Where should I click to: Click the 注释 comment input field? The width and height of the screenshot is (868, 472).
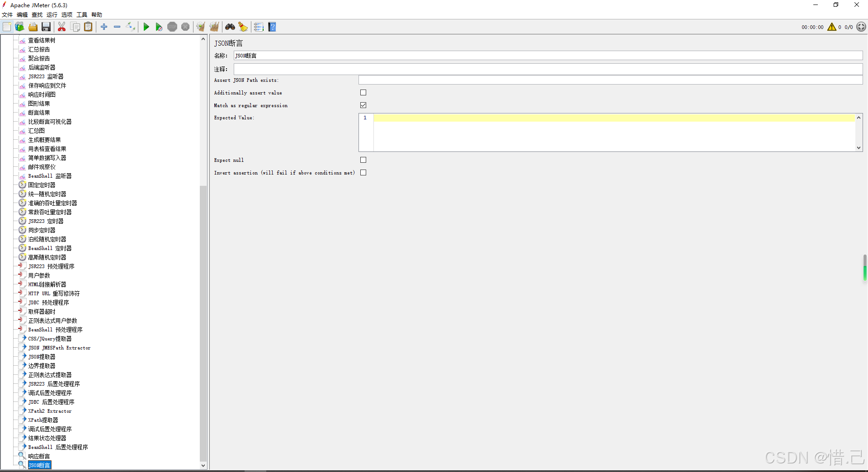pos(548,69)
